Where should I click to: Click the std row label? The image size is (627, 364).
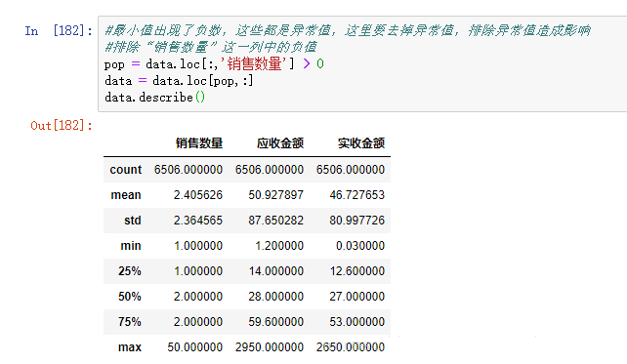click(x=133, y=221)
